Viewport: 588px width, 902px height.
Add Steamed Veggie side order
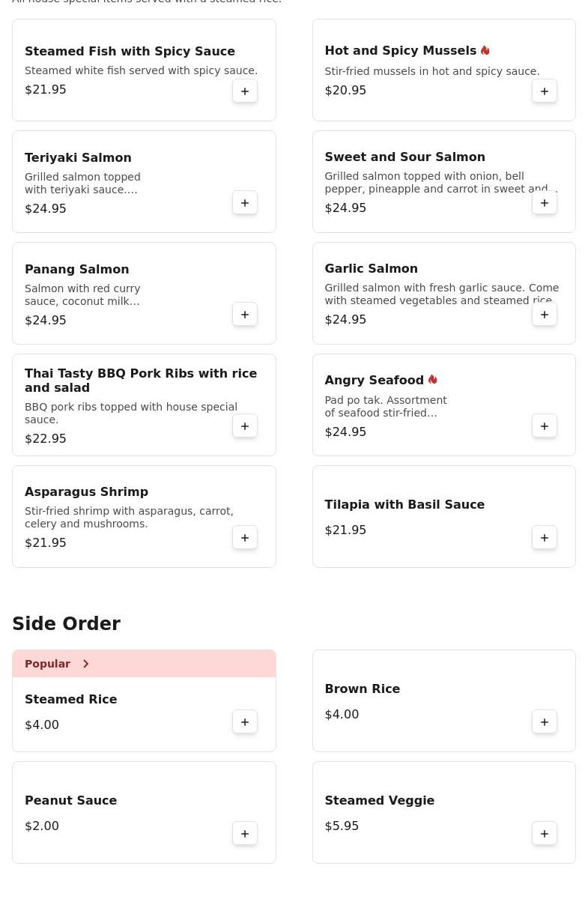(545, 834)
